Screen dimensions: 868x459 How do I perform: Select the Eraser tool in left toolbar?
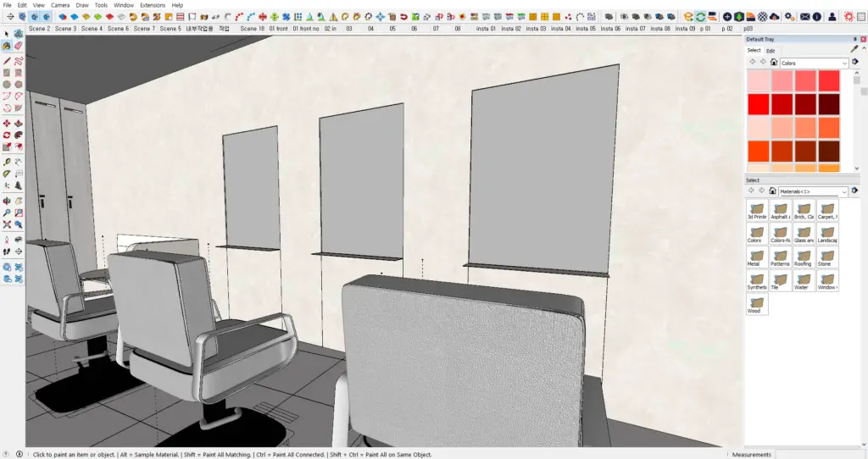click(19, 46)
